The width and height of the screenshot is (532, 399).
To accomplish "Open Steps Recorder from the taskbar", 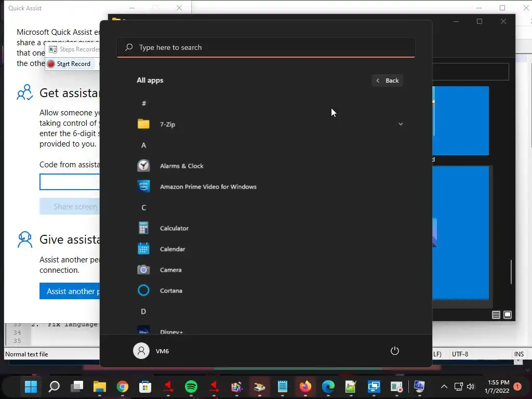I will coord(396,387).
